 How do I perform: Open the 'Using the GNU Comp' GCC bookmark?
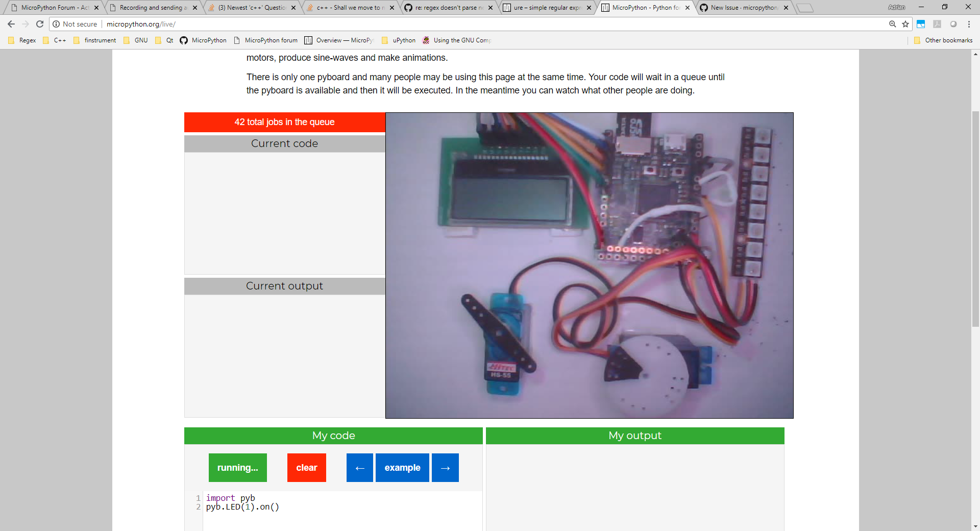tap(457, 40)
